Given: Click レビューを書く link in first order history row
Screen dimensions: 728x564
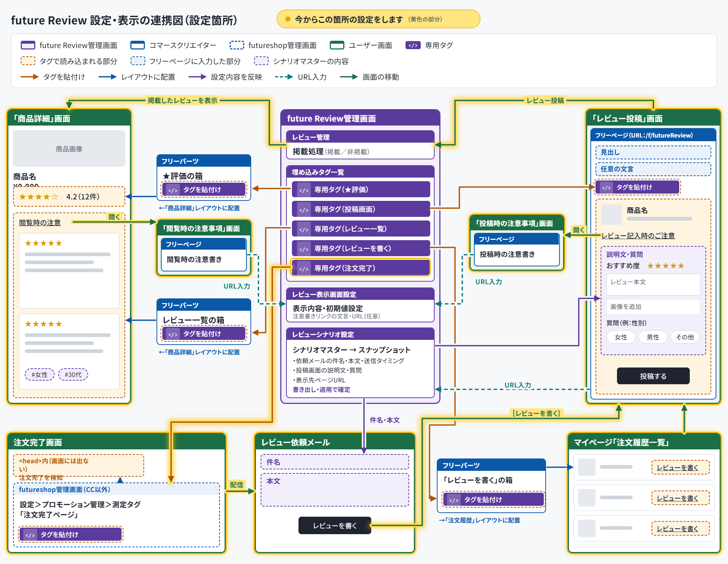Looking at the screenshot, I should pyautogui.click(x=677, y=468).
